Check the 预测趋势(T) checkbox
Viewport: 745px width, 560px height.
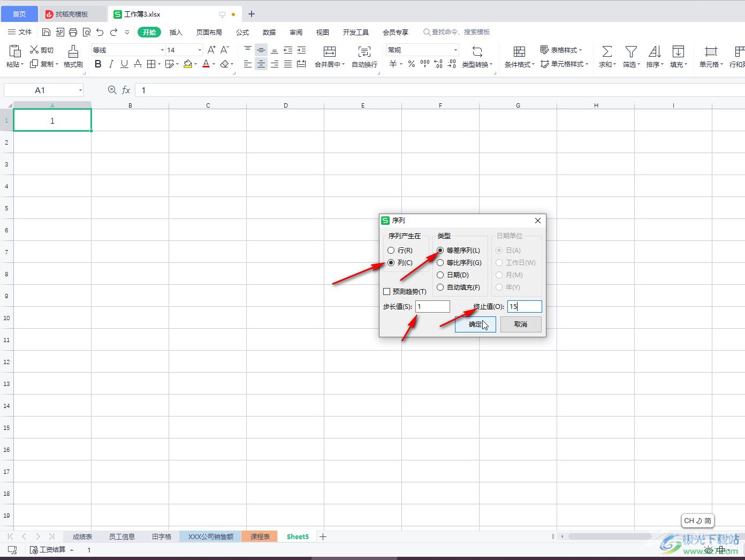coord(386,291)
